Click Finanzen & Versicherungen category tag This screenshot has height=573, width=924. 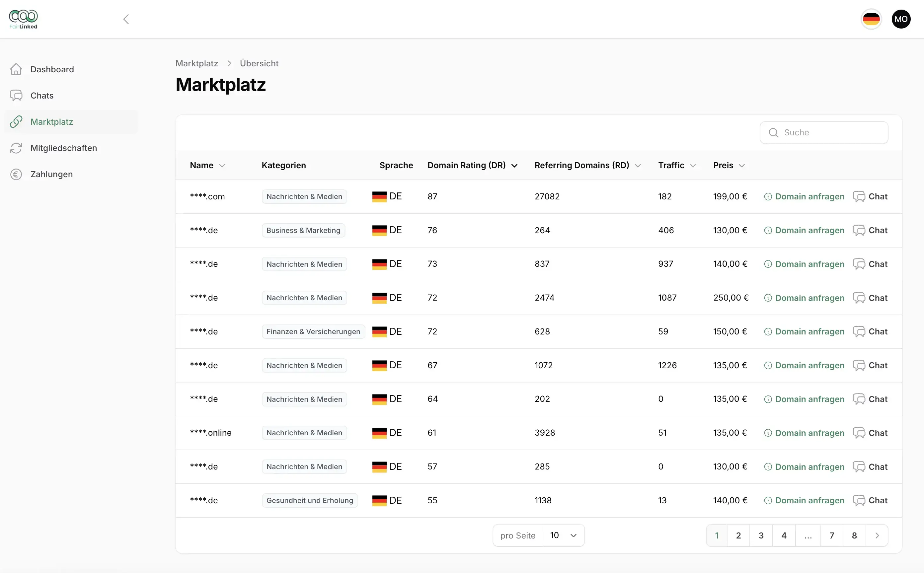pos(313,331)
